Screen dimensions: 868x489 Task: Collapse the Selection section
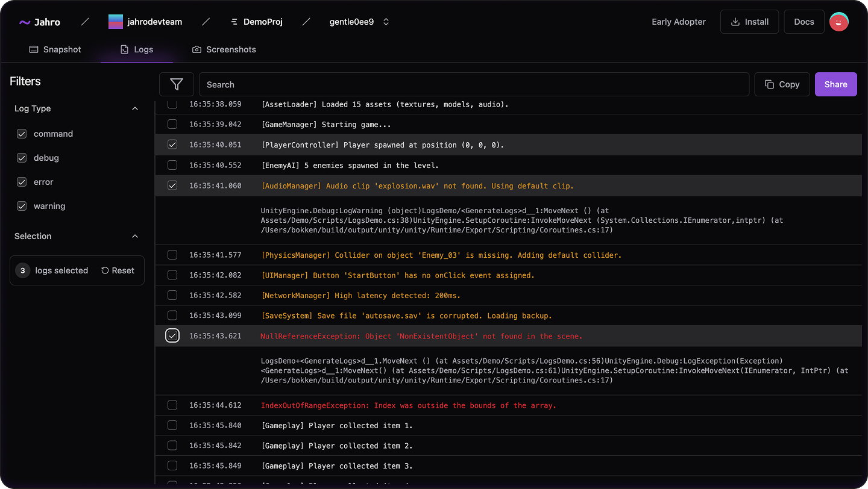(135, 236)
